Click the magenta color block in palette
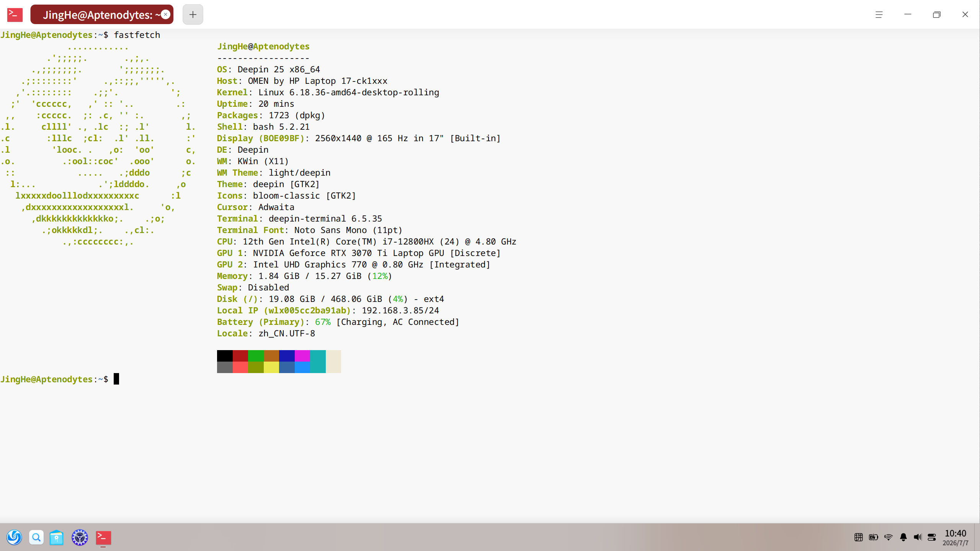The image size is (980, 551). pos(302,356)
